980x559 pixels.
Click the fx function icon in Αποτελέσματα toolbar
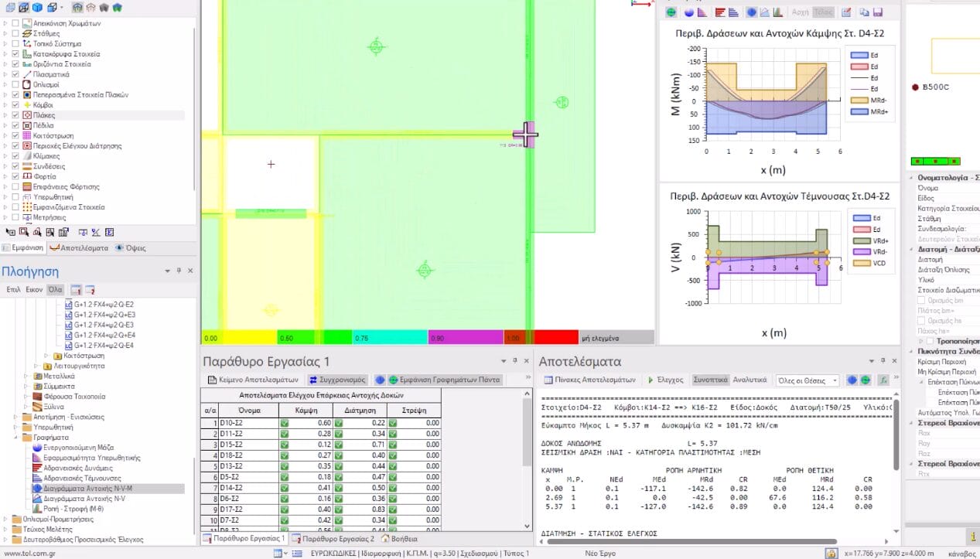click(884, 380)
